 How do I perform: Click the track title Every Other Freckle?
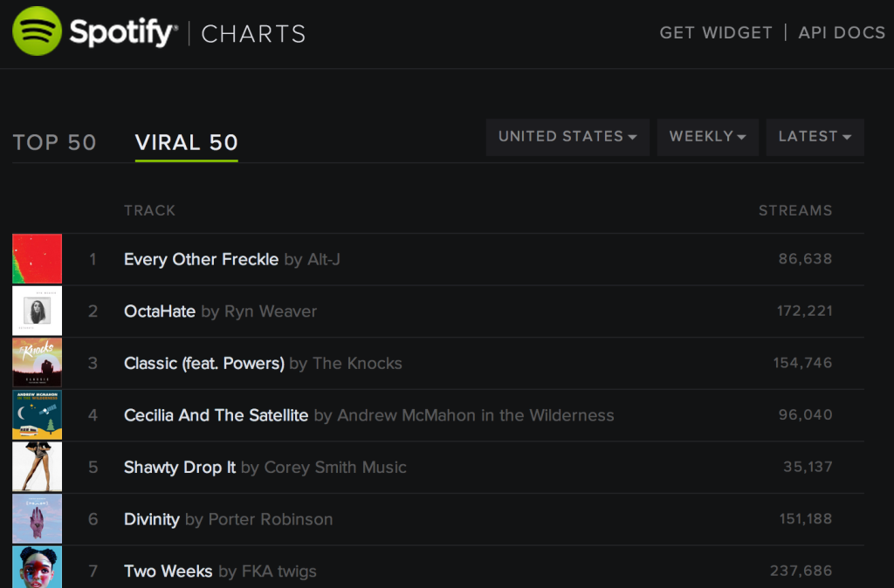click(x=201, y=259)
